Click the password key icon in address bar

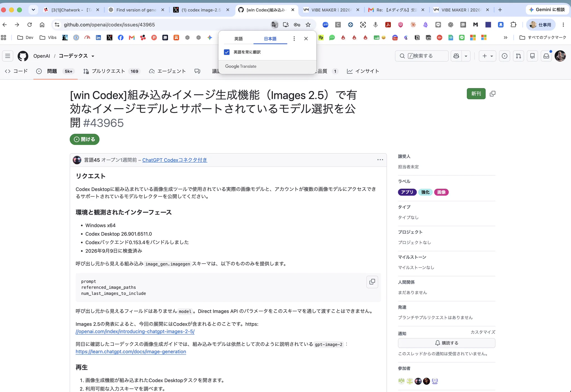click(297, 25)
